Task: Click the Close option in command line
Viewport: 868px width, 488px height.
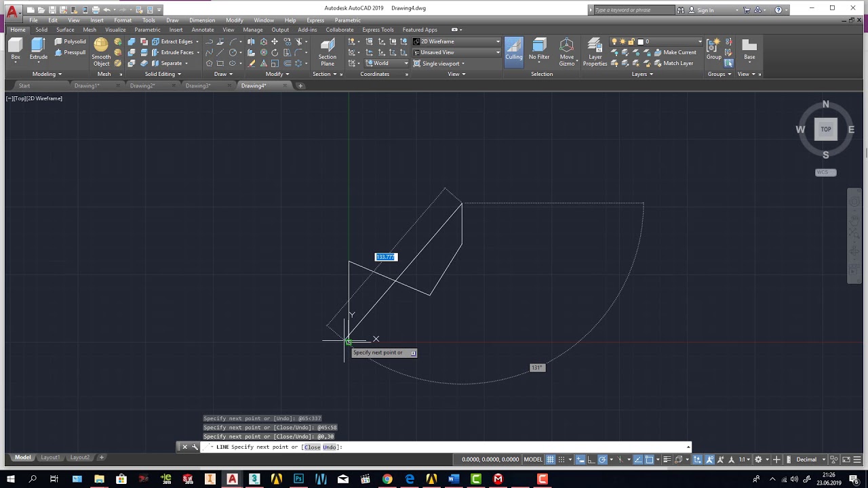Action: click(x=312, y=447)
